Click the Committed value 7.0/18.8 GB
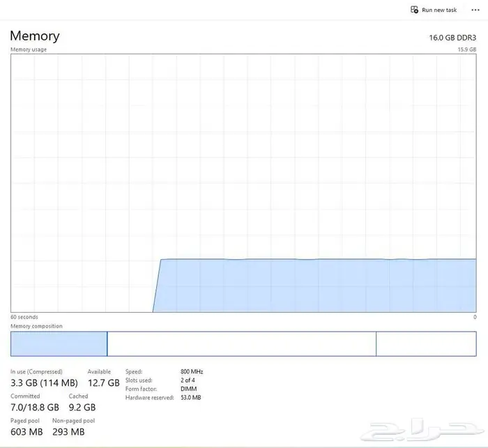 click(35, 407)
